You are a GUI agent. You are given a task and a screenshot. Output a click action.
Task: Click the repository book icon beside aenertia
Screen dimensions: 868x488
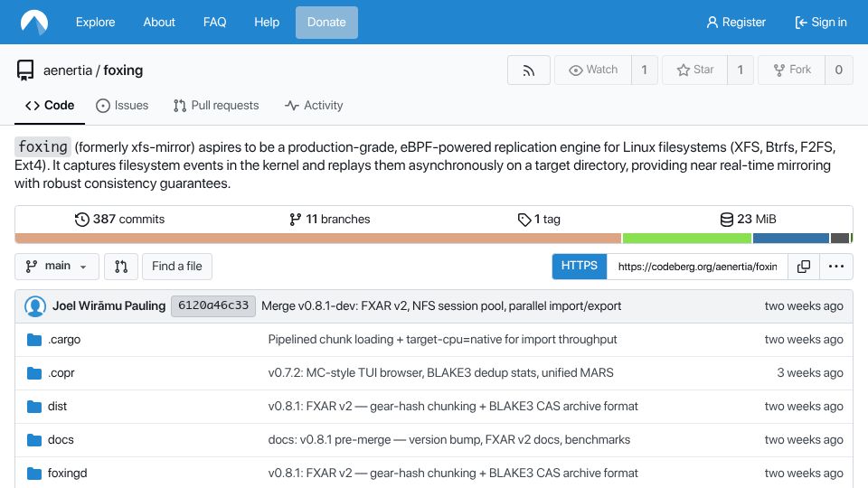25,70
